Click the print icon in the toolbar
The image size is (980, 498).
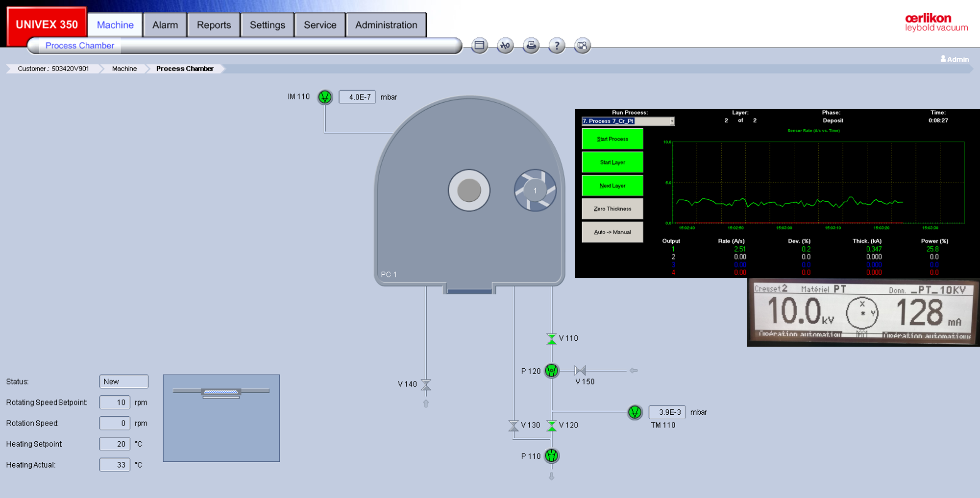[x=531, y=46]
